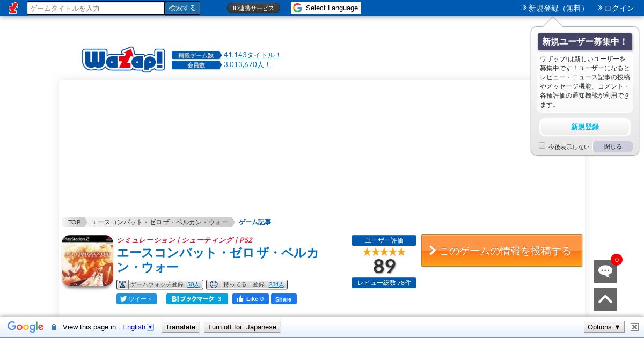
Task: Click the PS2 platform link
Action: pos(246,240)
